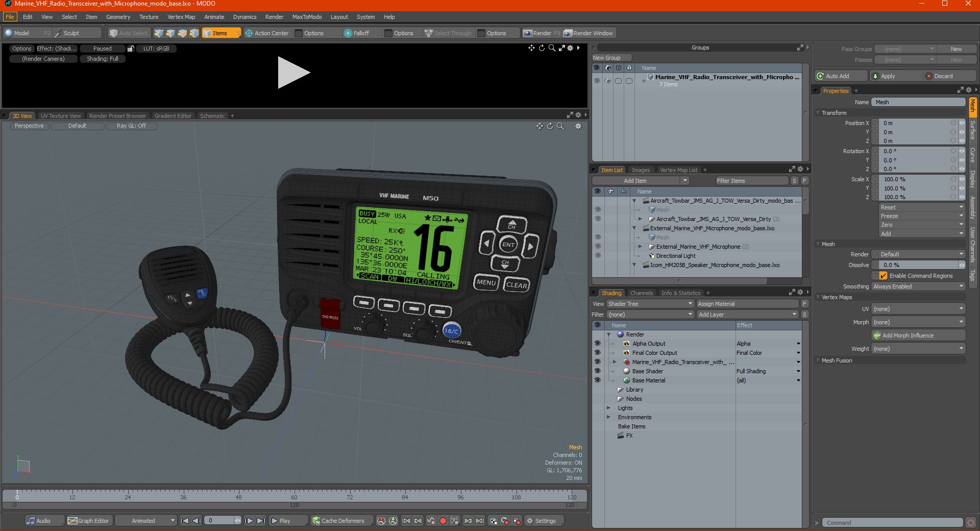The image size is (980, 531).
Task: Select Vertices selection mode icon
Action: 159,33
